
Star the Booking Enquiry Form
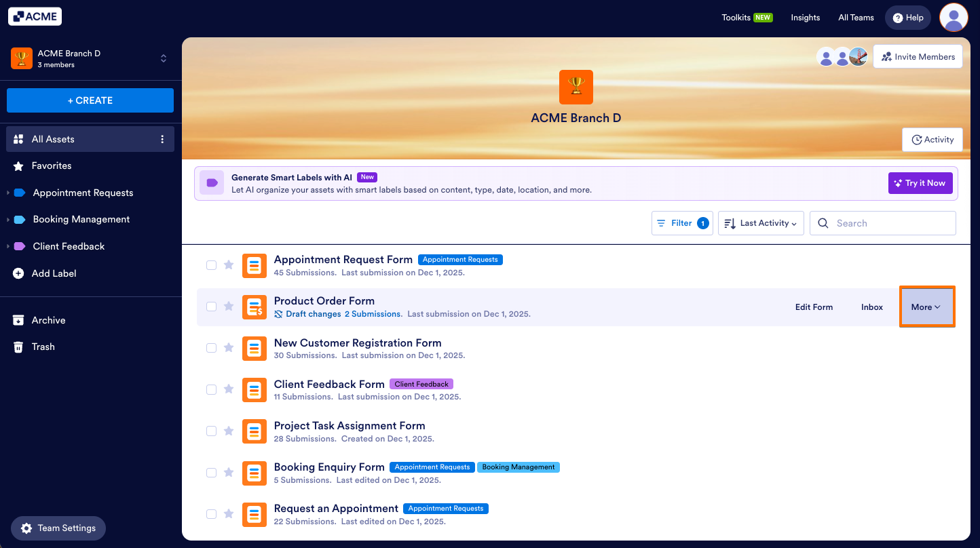[229, 472]
